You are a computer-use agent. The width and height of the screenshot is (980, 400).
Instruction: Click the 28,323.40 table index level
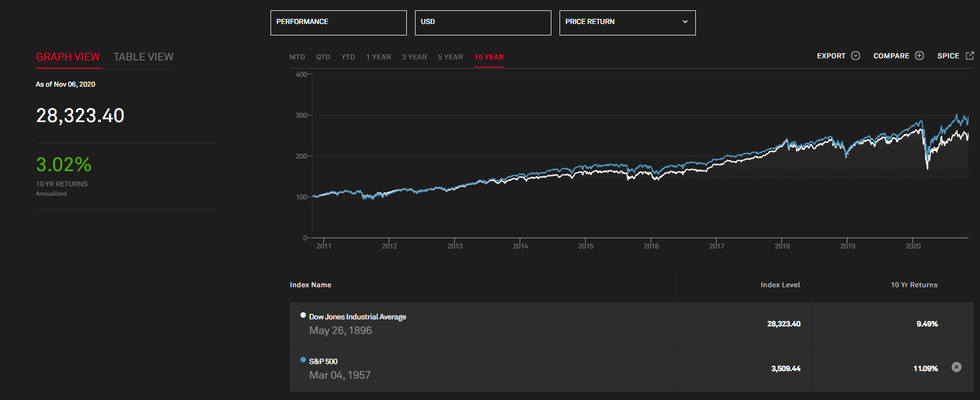[x=784, y=324]
